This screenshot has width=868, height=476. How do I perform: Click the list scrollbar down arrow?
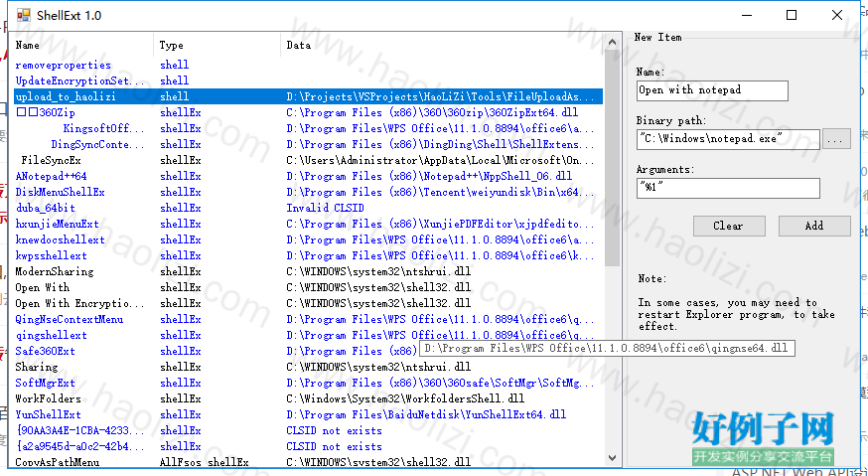click(612, 457)
